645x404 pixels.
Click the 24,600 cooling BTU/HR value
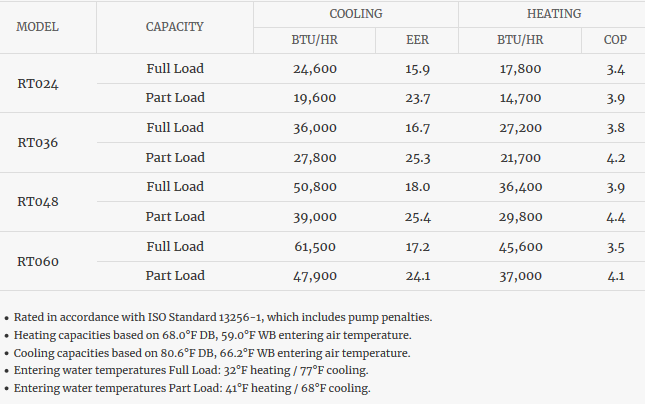coord(314,69)
